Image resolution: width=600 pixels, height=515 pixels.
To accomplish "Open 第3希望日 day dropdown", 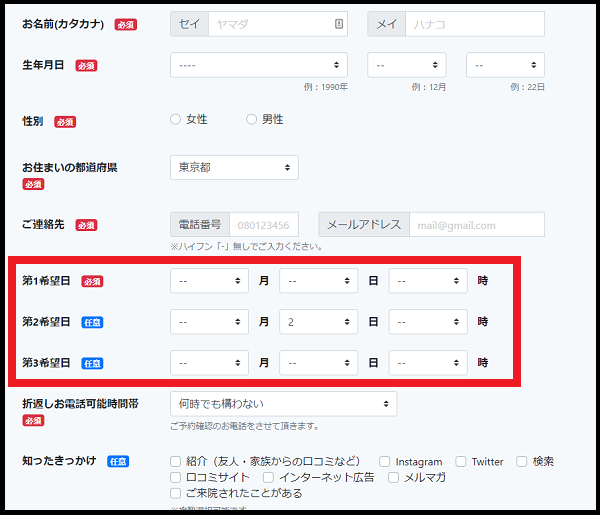I will pyautogui.click(x=318, y=363).
